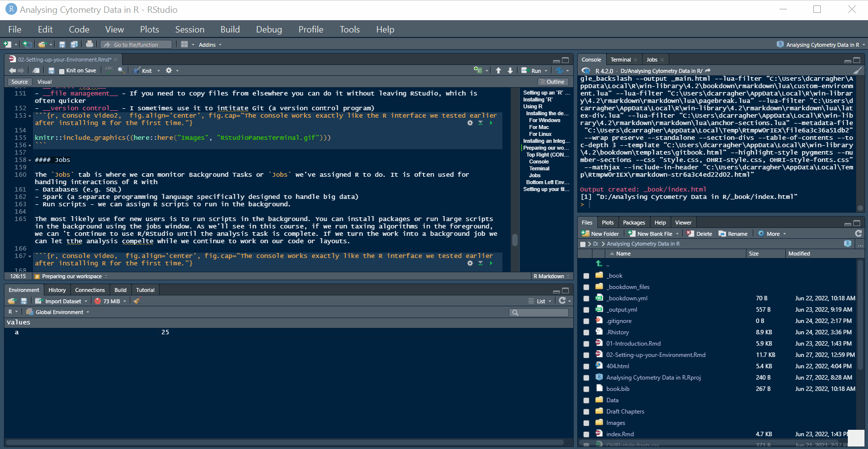Image resolution: width=868 pixels, height=449 pixels.
Task: Switch to the Terminal tab
Action: tap(620, 60)
